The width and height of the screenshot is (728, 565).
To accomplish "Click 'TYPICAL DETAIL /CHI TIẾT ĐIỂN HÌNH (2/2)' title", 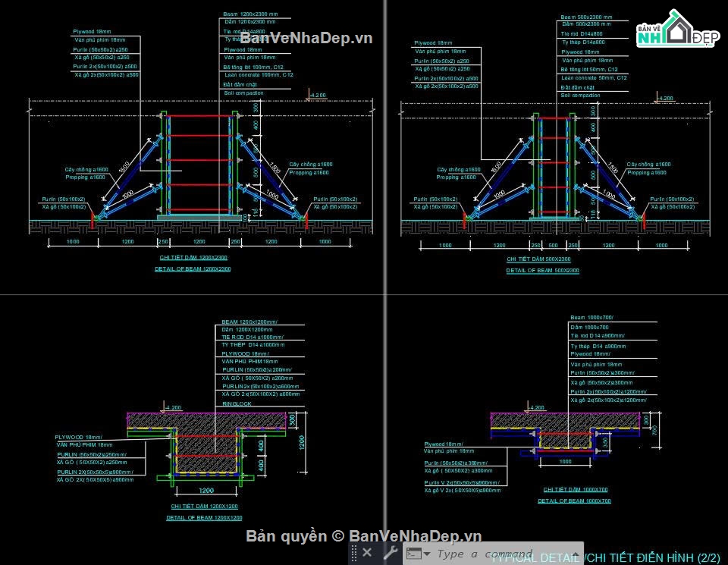I will coord(606,557).
